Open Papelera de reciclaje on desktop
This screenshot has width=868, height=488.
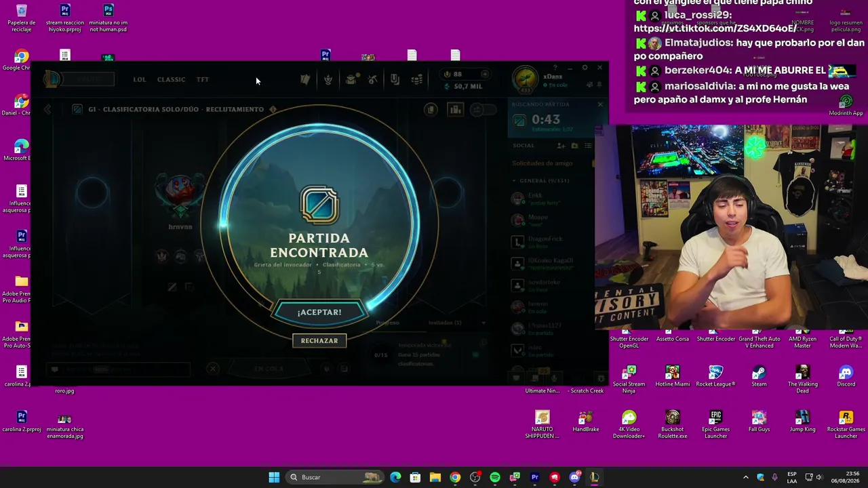click(22, 18)
